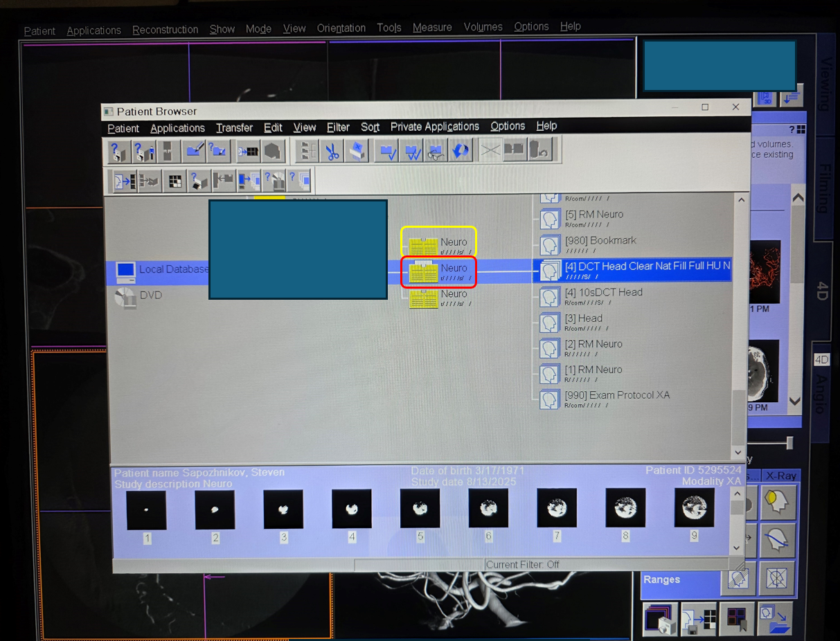The image size is (840, 641).
Task: Click the folder with eyeglasses icon
Action: (x=436, y=151)
